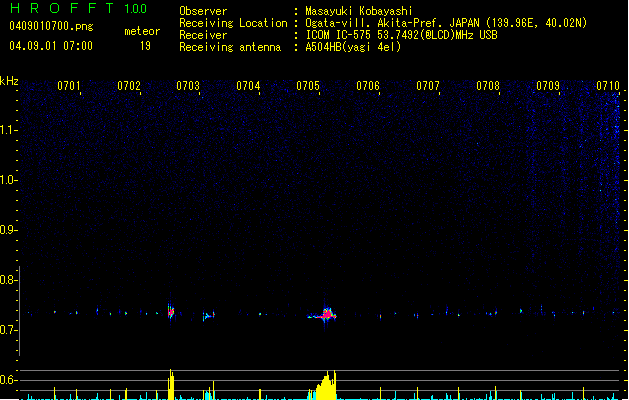Click receiver value ICOM IC-575 53.7492 MHz
This screenshot has height=400, width=629.
[x=402, y=35]
